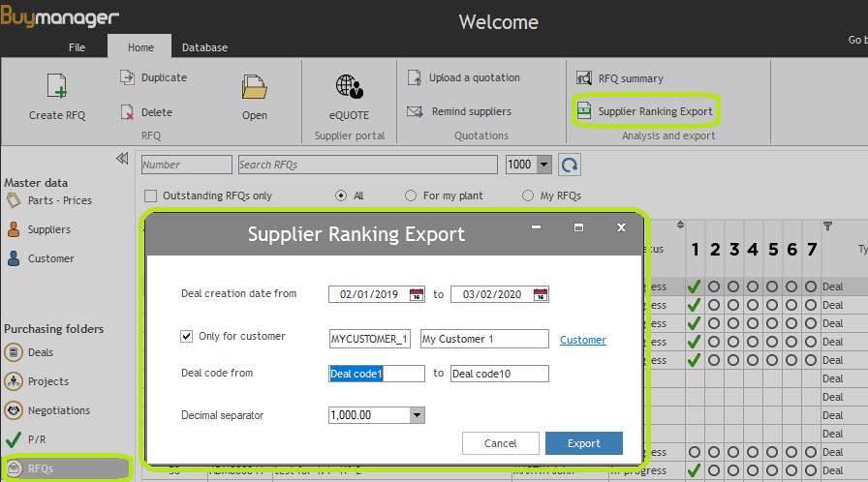The height and width of the screenshot is (482, 868).
Task: Click the Create RFQ icon
Action: pos(56,86)
